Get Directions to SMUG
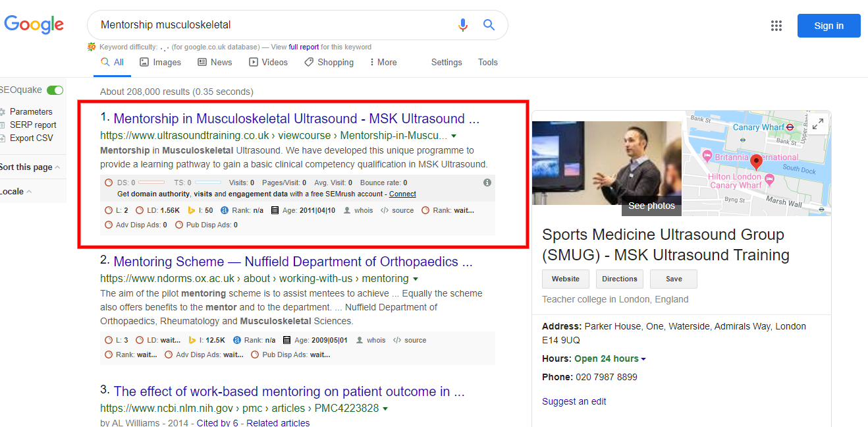868x427 pixels. (620, 279)
